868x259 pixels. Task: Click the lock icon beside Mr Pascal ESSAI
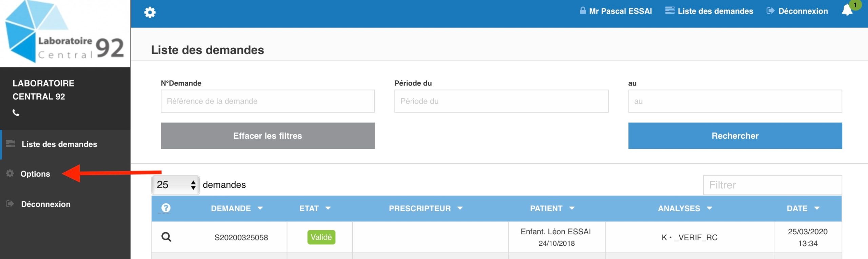[583, 11]
